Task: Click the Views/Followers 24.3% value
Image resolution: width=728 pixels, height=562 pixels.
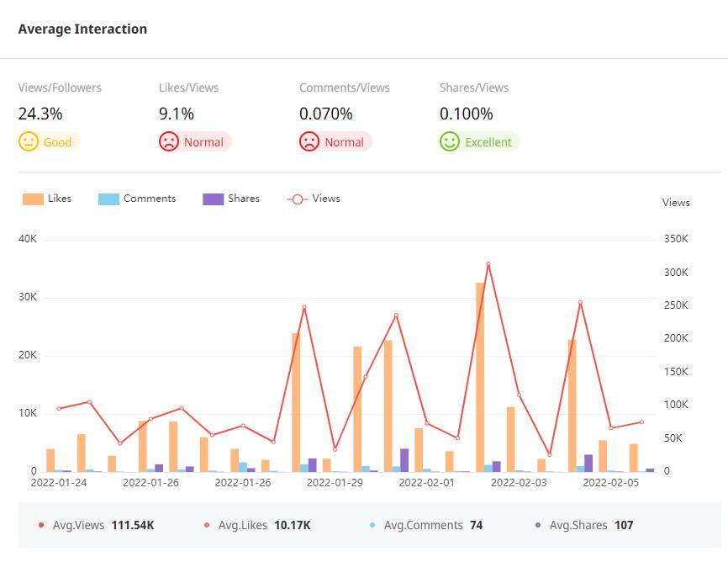Action: [x=40, y=114]
